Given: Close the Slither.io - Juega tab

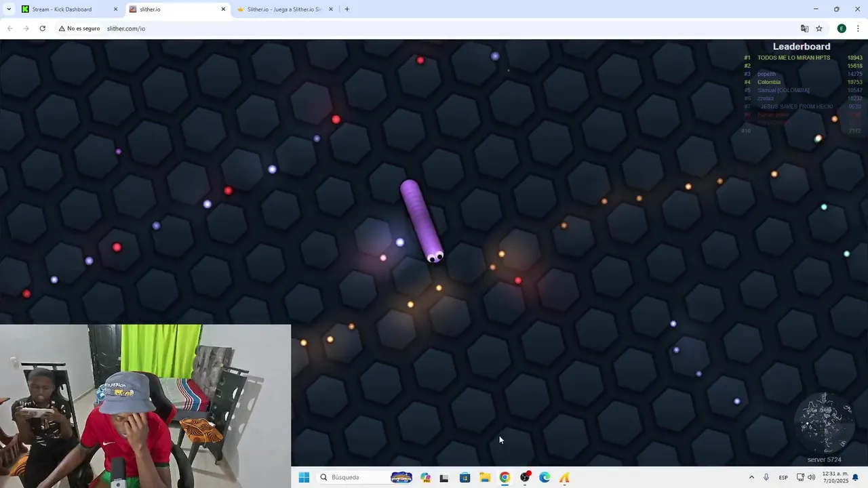Looking at the screenshot, I should click(x=331, y=9).
